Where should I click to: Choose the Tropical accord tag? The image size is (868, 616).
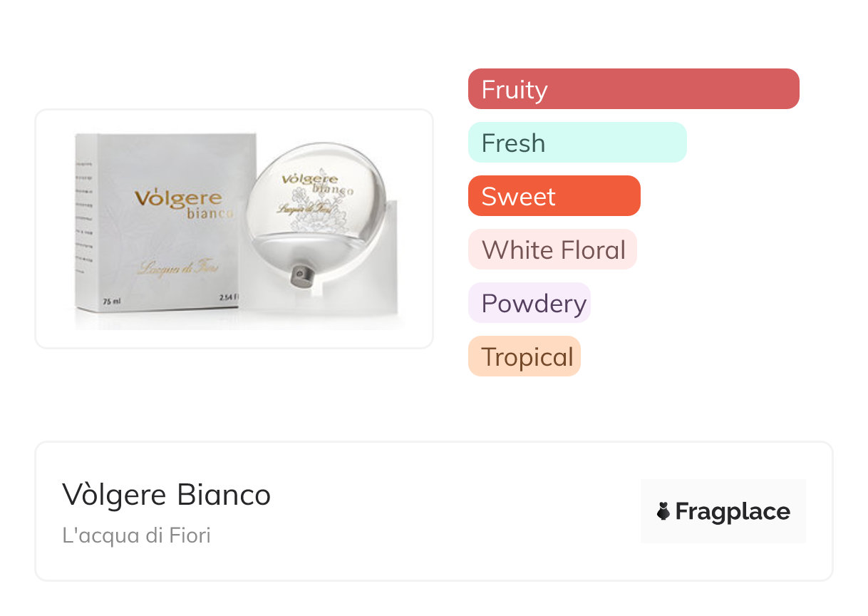tap(524, 356)
